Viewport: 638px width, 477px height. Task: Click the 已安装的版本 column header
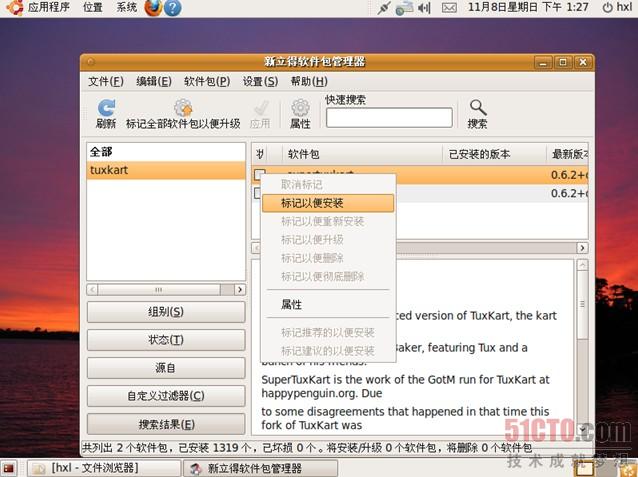[x=494, y=154]
